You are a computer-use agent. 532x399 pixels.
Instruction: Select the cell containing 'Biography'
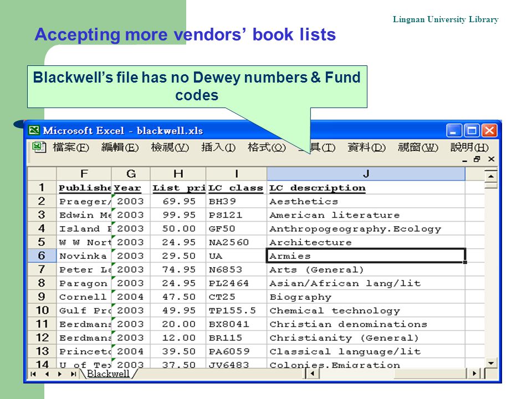[366, 296]
